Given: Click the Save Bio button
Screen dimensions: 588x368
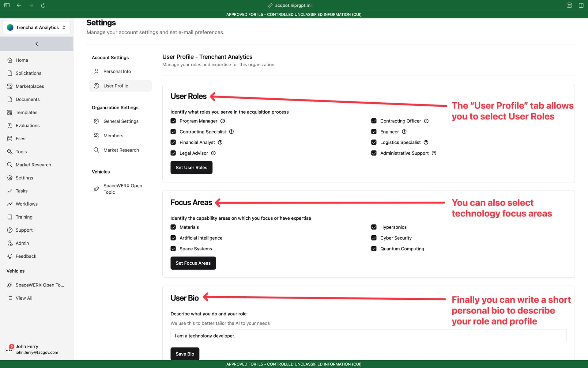Looking at the screenshot, I should (185, 354).
